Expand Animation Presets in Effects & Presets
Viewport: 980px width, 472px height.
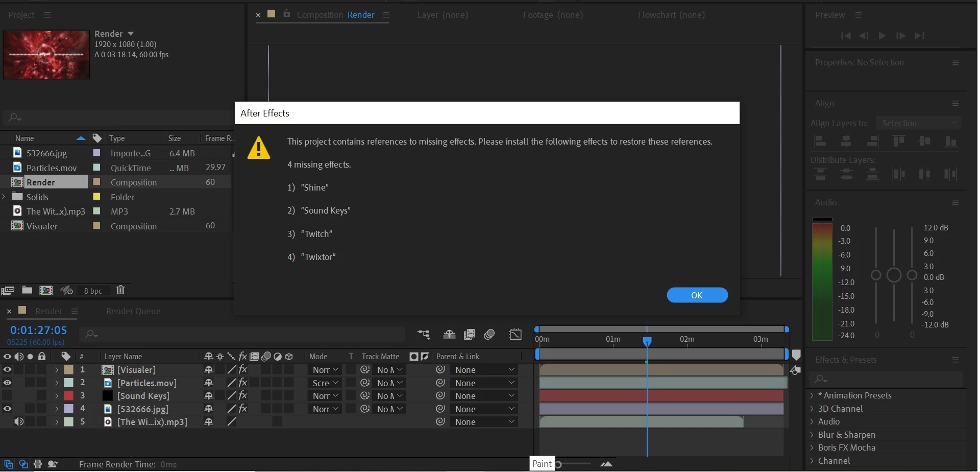812,395
